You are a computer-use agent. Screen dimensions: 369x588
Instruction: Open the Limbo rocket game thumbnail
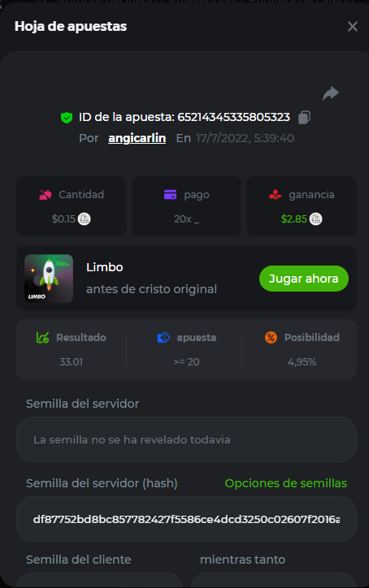49,279
